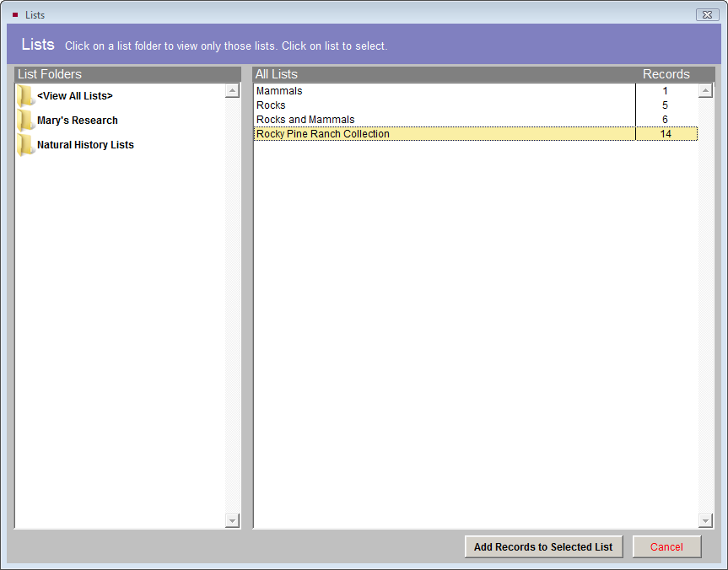728x570 pixels.
Task: Click the Cancel button
Action: coord(666,546)
